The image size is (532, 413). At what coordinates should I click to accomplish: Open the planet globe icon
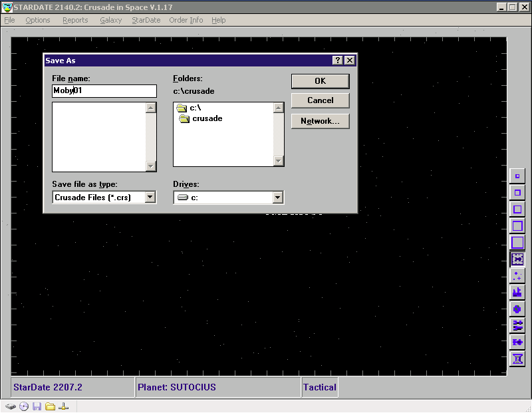tap(517, 309)
